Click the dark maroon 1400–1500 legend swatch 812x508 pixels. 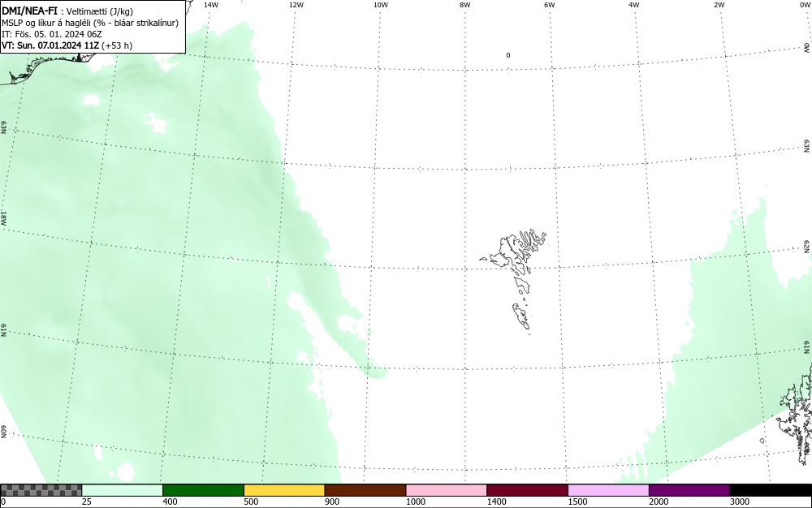tap(527, 490)
